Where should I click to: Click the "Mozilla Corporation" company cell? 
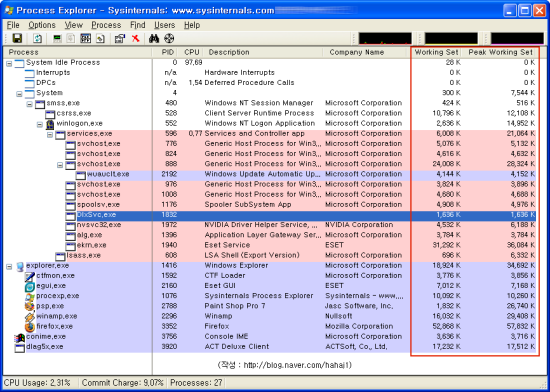click(359, 327)
